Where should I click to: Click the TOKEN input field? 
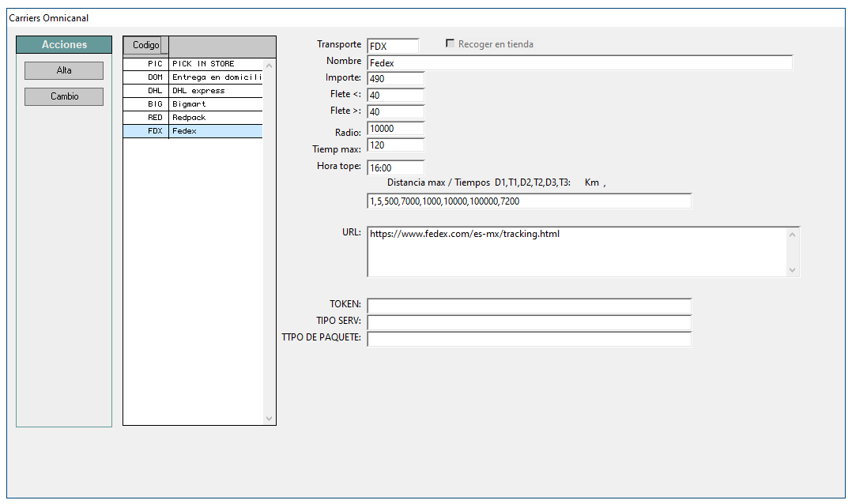(530, 306)
